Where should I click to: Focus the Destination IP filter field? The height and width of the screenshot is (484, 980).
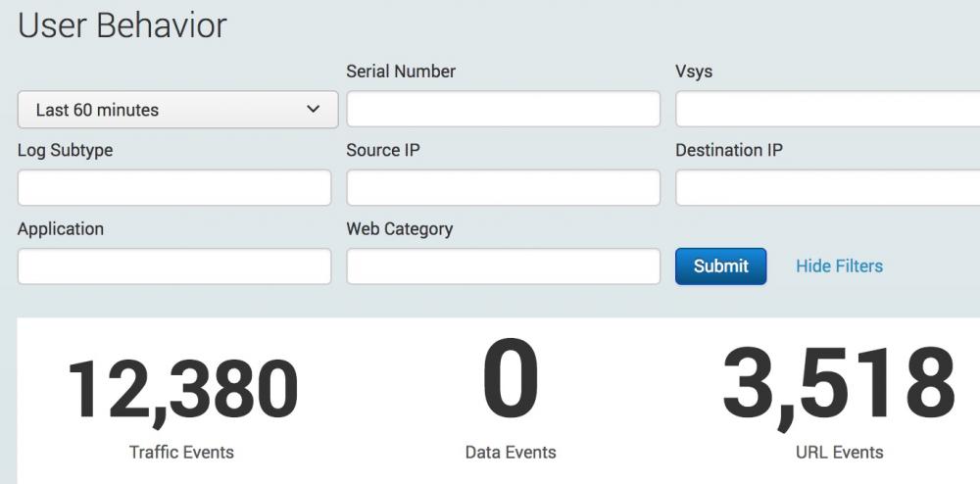tap(827, 188)
